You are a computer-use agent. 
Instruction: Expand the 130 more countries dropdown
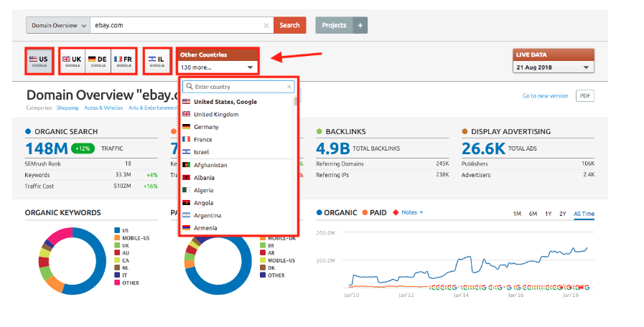[x=218, y=67]
